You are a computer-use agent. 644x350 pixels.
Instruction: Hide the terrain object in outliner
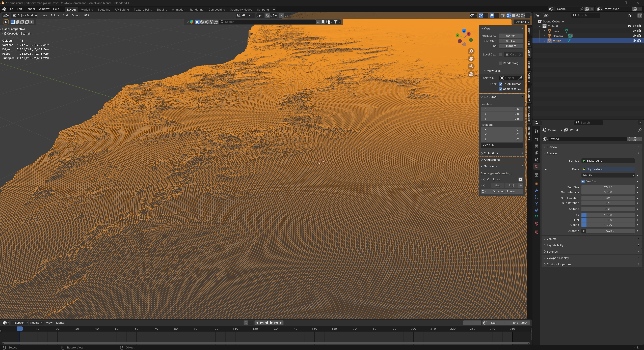coord(634,41)
